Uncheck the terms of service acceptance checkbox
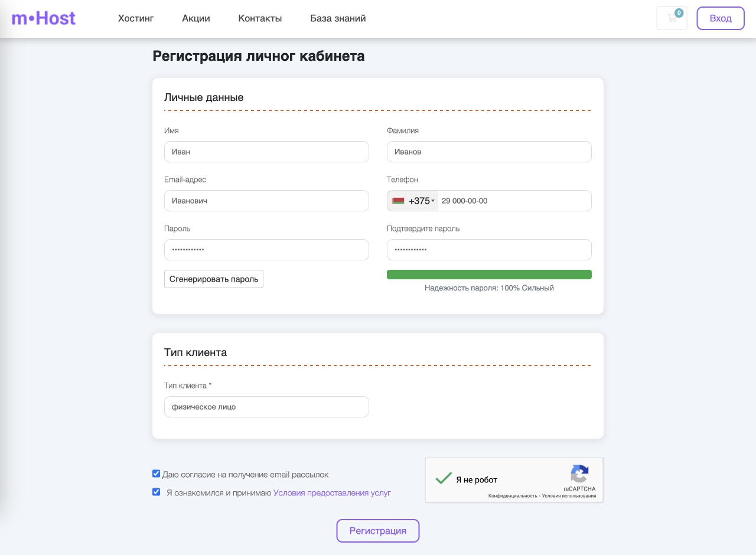Screen dimensions: 756x555 click(157, 492)
